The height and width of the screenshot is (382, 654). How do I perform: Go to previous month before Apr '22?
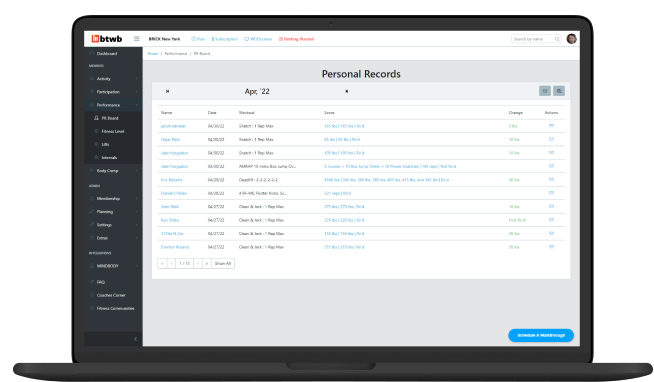coord(167,91)
